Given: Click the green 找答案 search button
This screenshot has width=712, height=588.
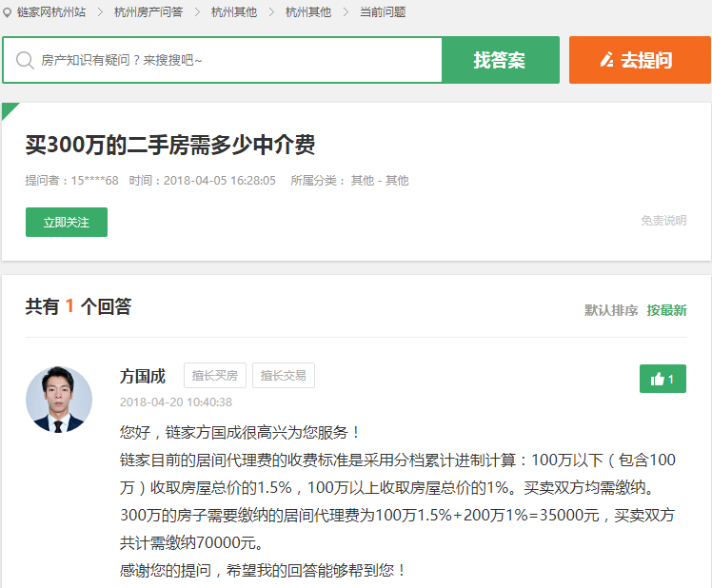Looking at the screenshot, I should click(x=501, y=60).
